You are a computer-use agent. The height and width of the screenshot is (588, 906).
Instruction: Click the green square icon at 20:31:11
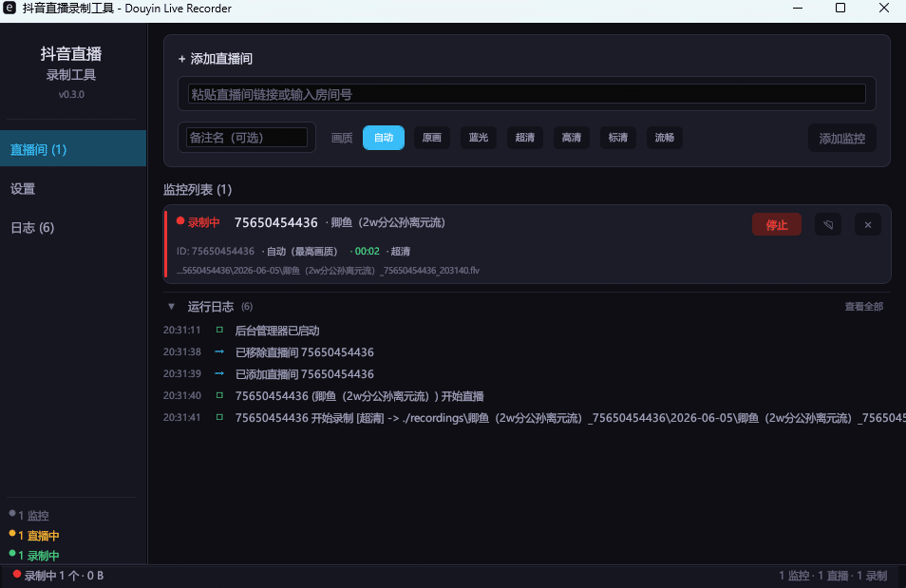click(219, 331)
